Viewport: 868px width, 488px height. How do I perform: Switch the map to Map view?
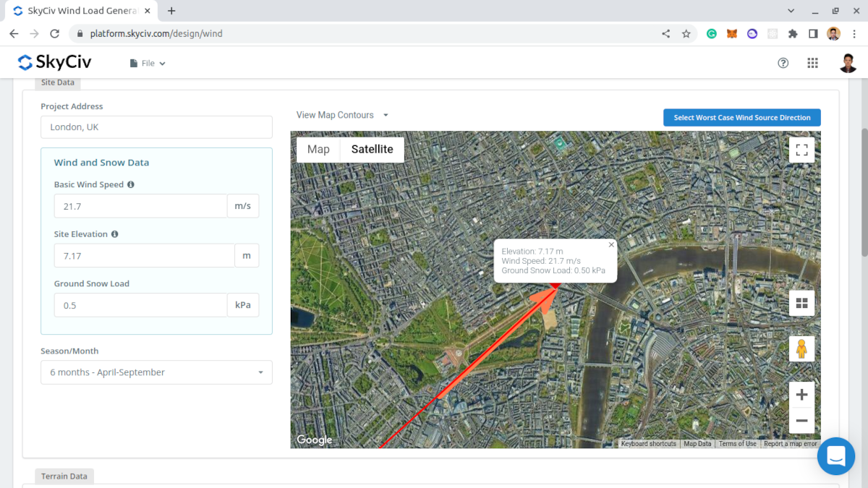(x=318, y=150)
